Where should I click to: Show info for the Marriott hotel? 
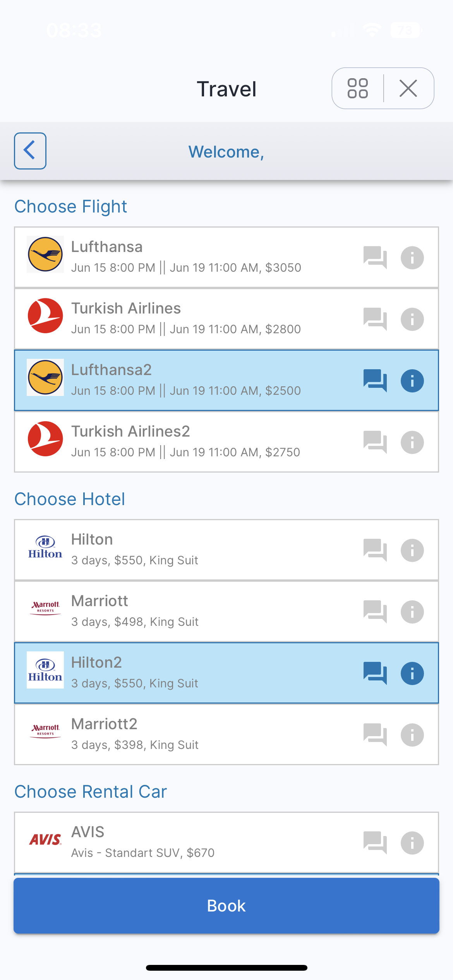412,612
